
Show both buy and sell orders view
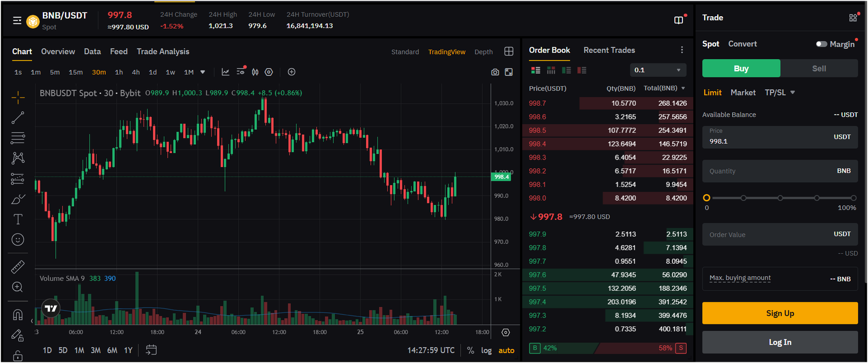point(536,70)
